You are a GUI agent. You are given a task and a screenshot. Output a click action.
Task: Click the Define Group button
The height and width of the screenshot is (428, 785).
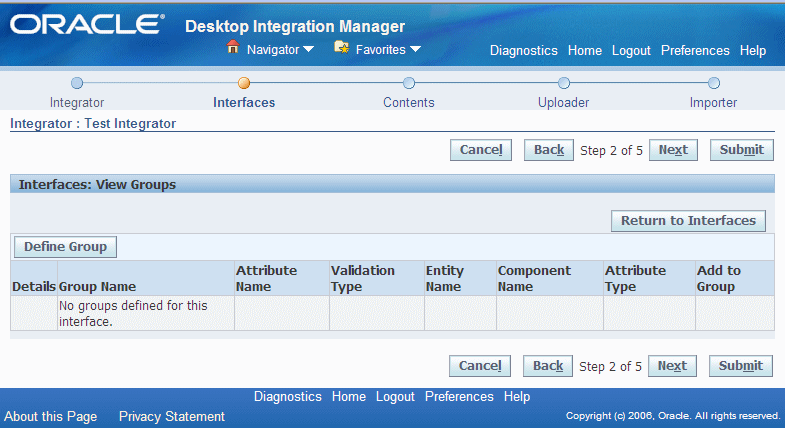[x=66, y=247]
